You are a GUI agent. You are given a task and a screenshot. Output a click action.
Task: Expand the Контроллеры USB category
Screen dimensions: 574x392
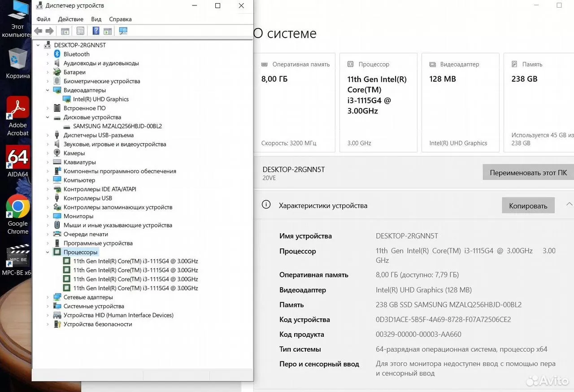click(48, 198)
